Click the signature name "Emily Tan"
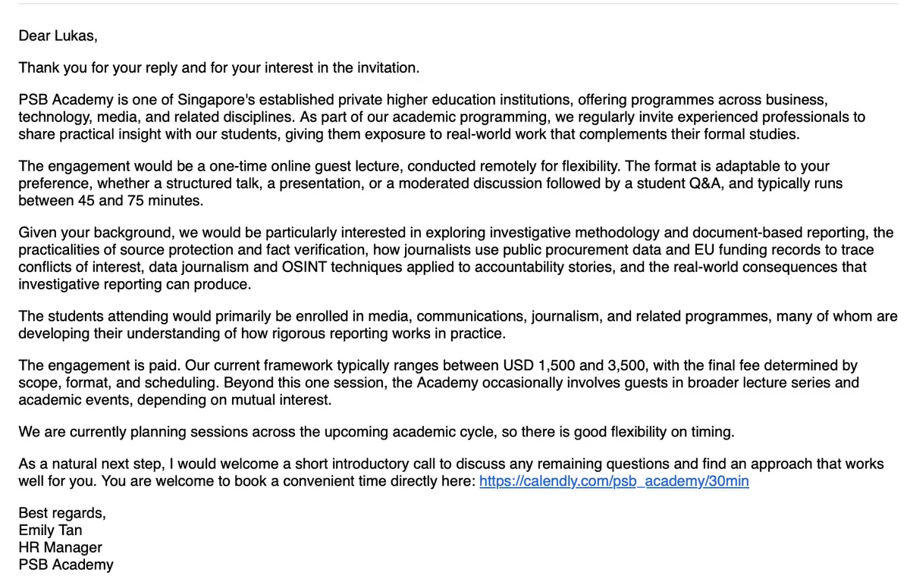The height and width of the screenshot is (588, 910). click(51, 530)
